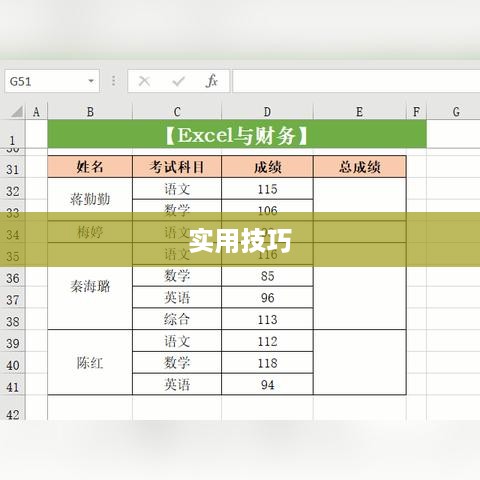Click 总成绩 merged cell beside 陈红
Image resolution: width=480 pixels, height=480 pixels.
tap(360, 362)
